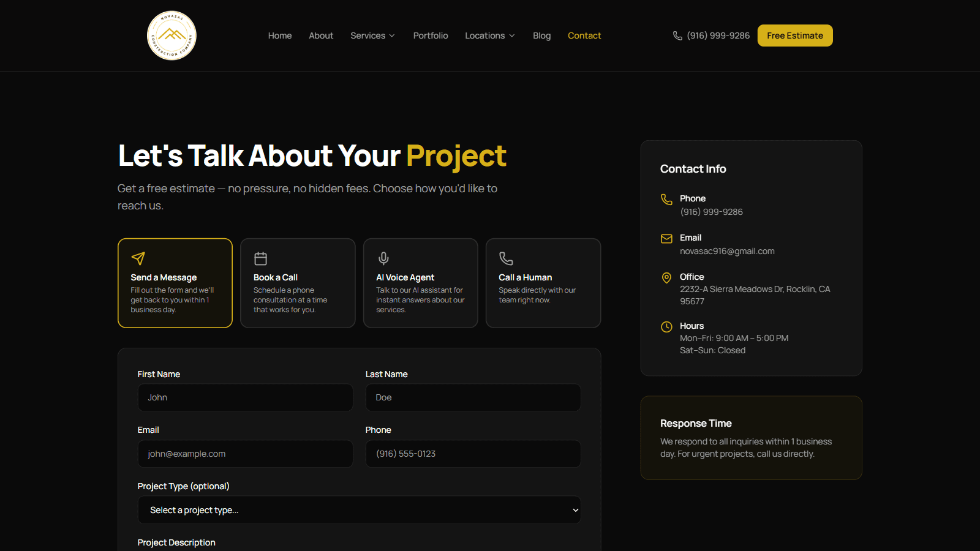This screenshot has height=551, width=980.
Task: Click the clock Hours icon
Action: tap(666, 327)
